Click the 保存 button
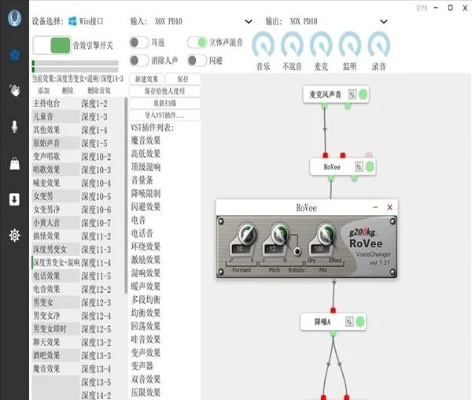The width and height of the screenshot is (472, 400). (183, 79)
